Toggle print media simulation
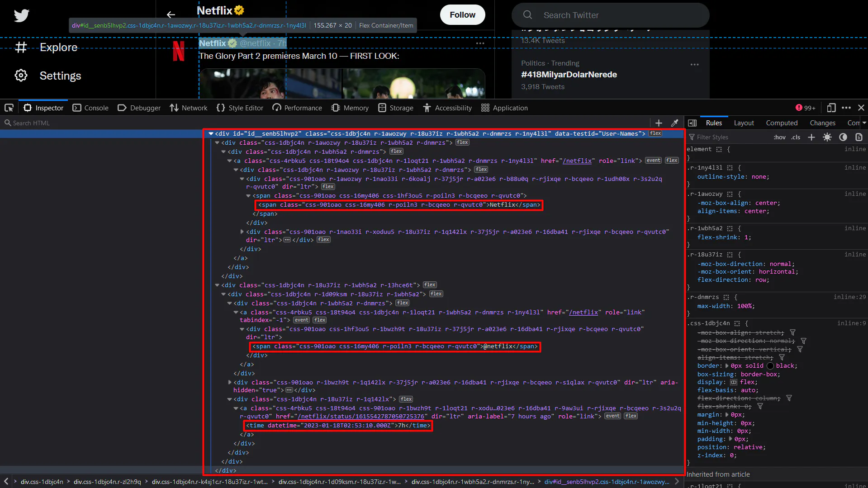This screenshot has height=488, width=868. coord(859,137)
